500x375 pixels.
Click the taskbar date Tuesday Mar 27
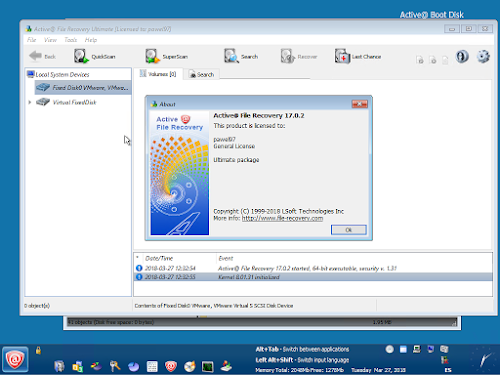[378, 370]
